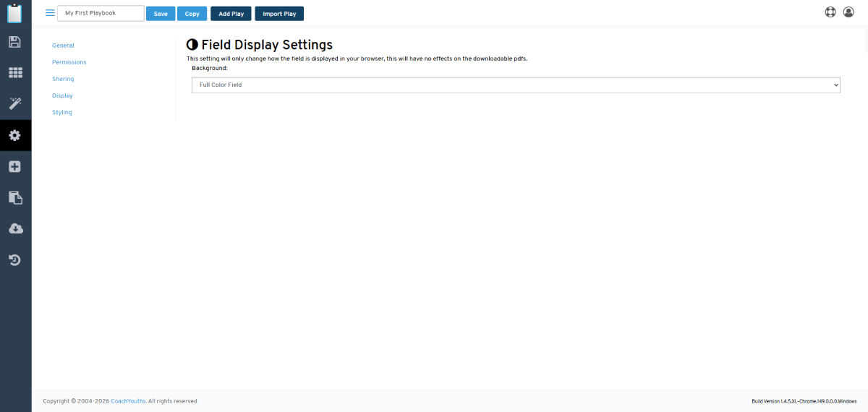The image size is (868, 412).
Task: Toggle the hamburger menu icon
Action: 50,13
